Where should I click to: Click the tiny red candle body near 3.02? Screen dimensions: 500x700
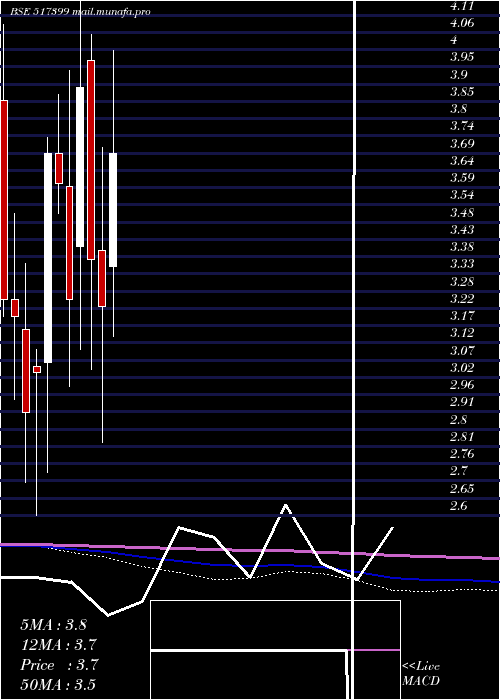click(x=37, y=370)
